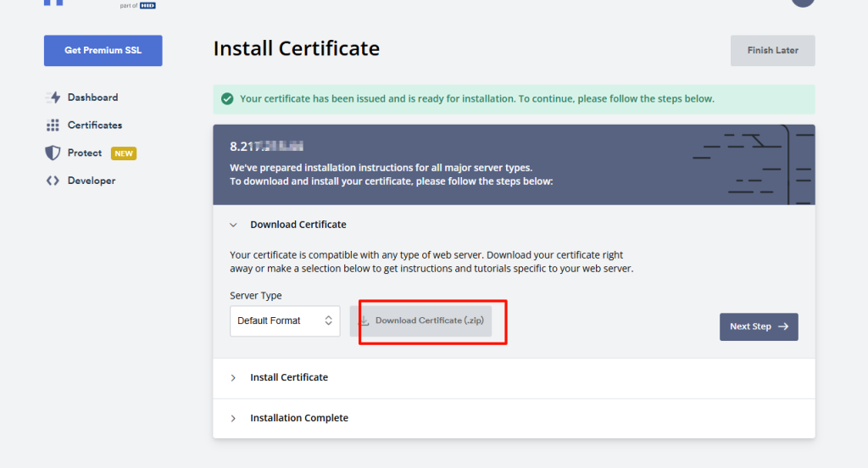Screen dimensions: 868x468
Task: Select the Developer sidebar menu item
Action: click(x=92, y=181)
